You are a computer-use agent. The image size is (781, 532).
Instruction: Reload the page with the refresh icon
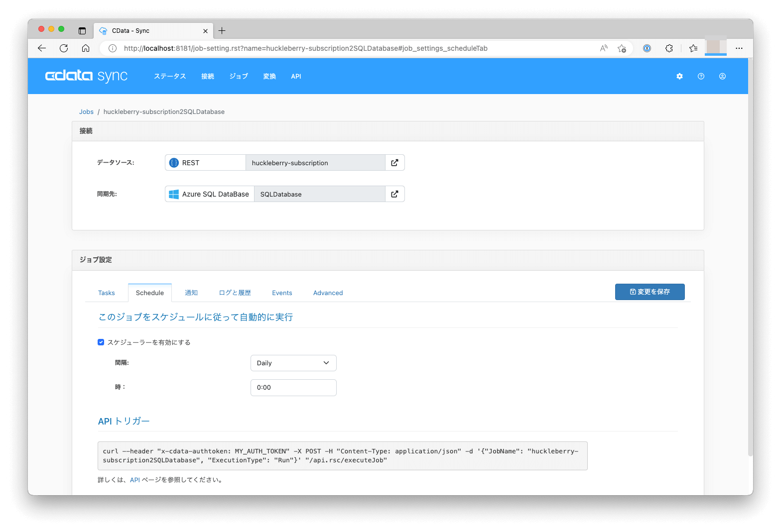[64, 48]
